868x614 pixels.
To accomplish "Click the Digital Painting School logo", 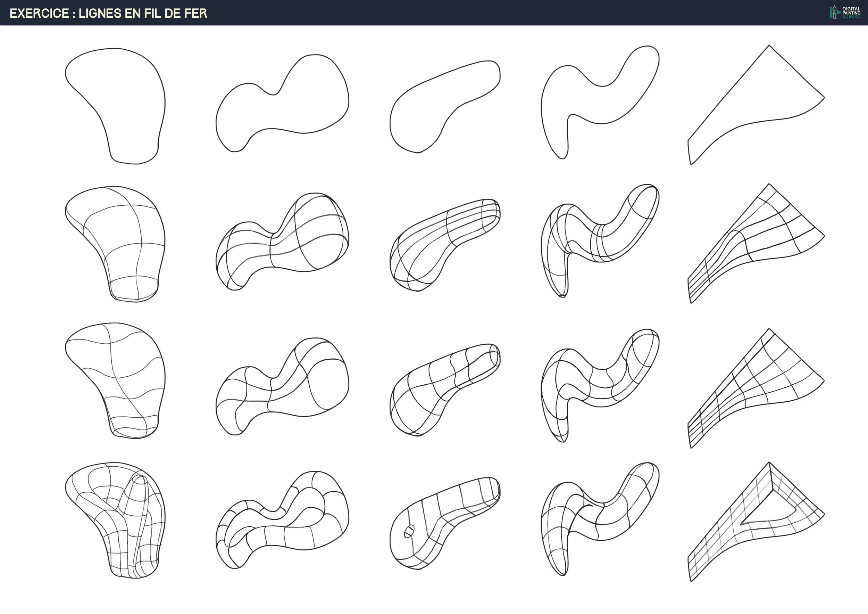I will click(844, 13).
